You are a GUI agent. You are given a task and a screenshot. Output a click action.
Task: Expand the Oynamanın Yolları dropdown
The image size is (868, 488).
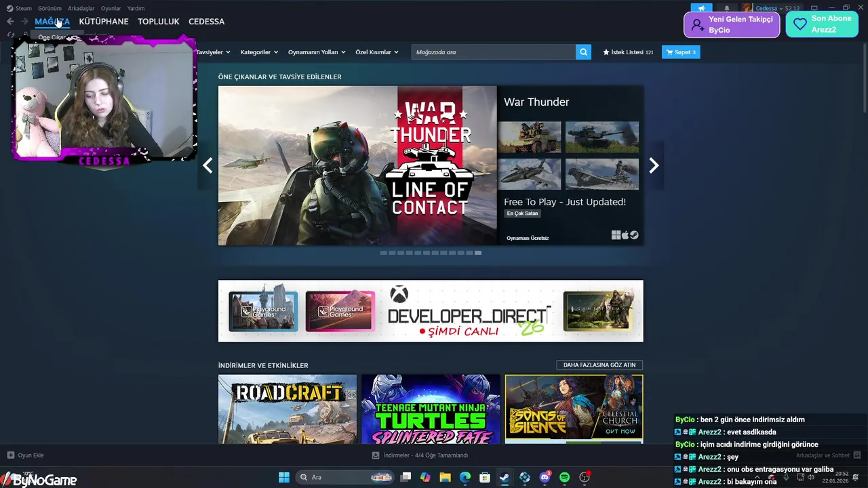(x=317, y=52)
